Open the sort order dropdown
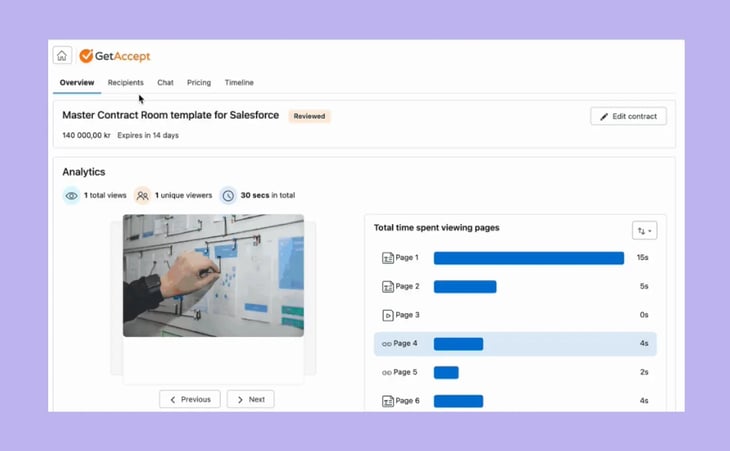The height and width of the screenshot is (451, 730). tap(644, 230)
